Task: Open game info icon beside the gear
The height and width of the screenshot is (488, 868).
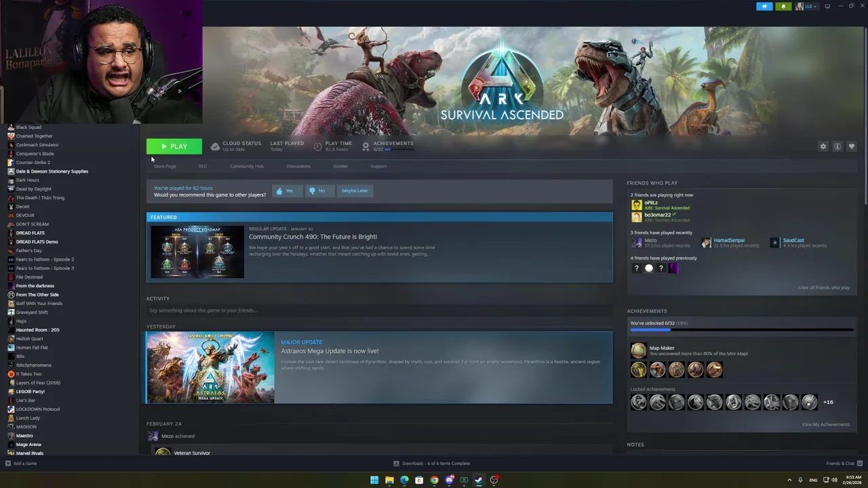Action: click(x=837, y=146)
